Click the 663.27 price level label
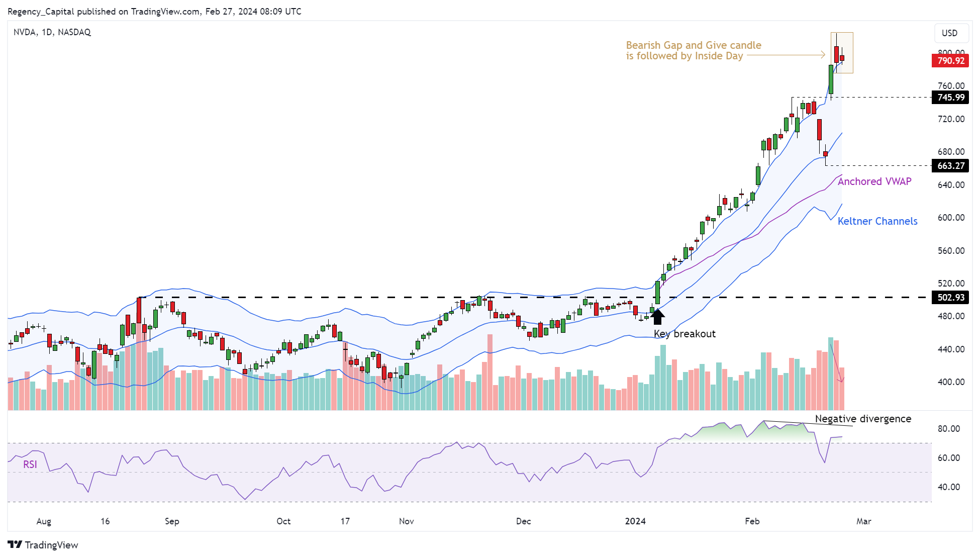 (950, 166)
